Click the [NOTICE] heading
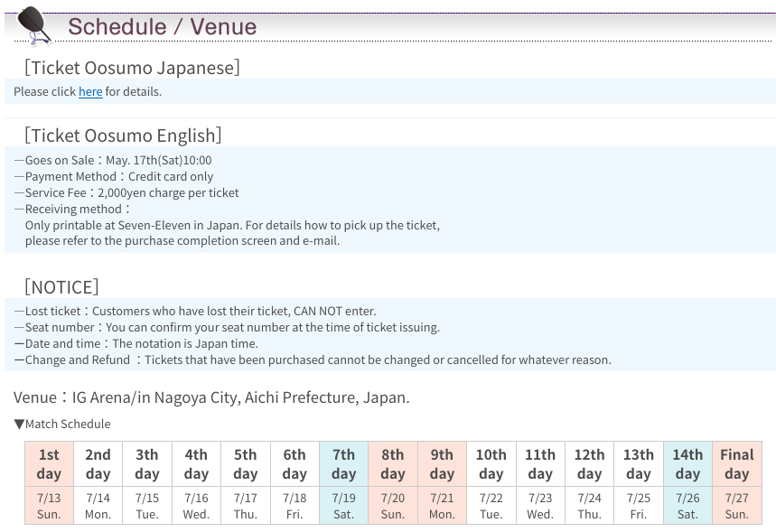 click(61, 287)
